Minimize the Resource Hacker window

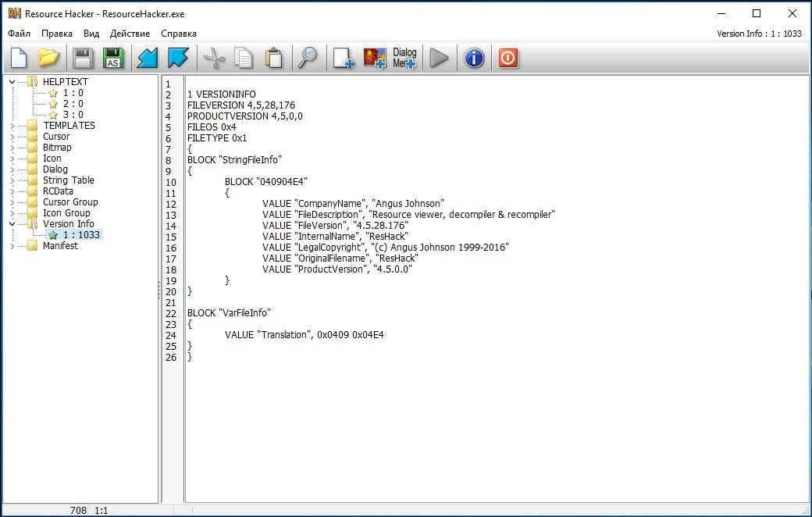click(x=721, y=13)
